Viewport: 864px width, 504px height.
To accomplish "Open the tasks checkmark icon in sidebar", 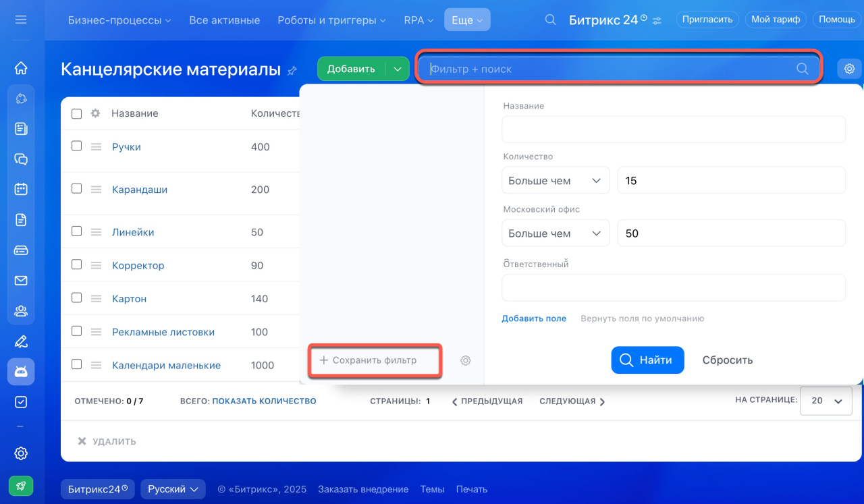I will tap(21, 402).
